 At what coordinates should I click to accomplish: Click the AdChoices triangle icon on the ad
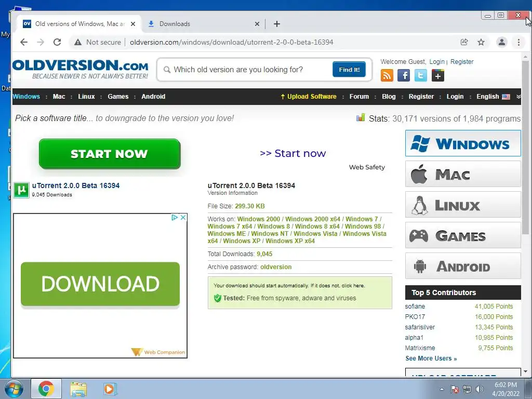pos(175,218)
